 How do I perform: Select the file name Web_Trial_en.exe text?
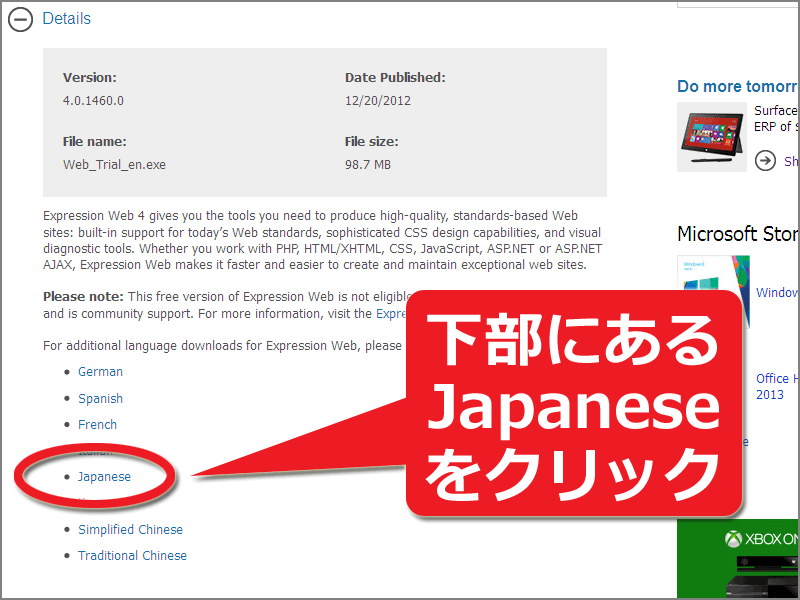tap(114, 165)
